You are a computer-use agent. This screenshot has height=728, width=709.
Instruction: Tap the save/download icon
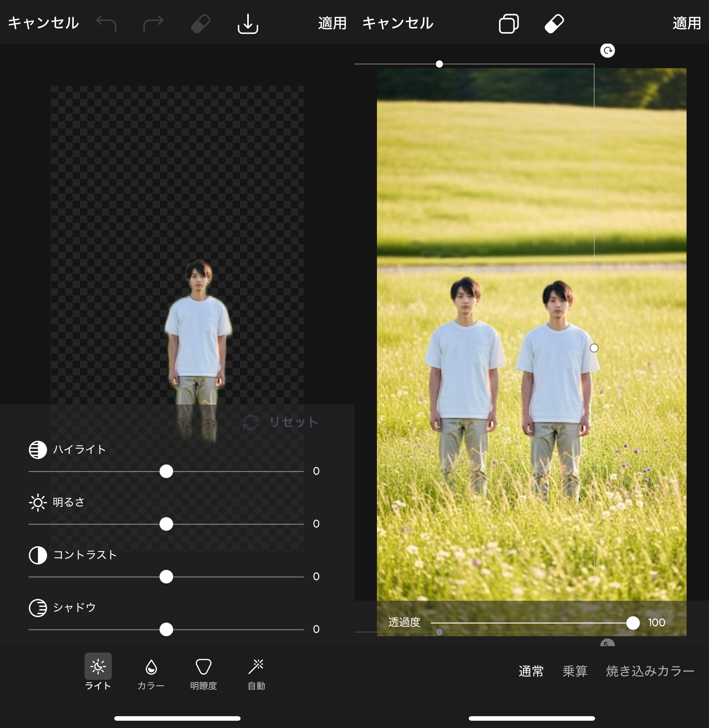248,24
